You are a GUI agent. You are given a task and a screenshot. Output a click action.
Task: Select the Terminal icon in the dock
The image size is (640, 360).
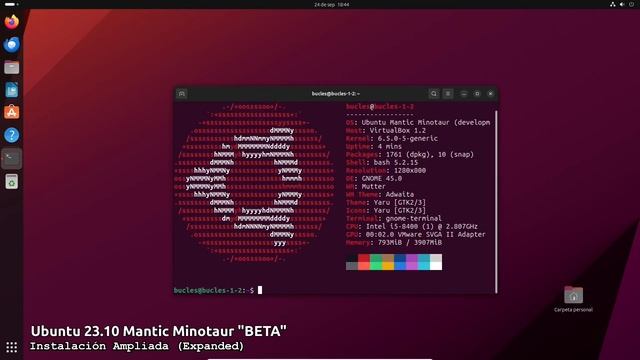11,158
